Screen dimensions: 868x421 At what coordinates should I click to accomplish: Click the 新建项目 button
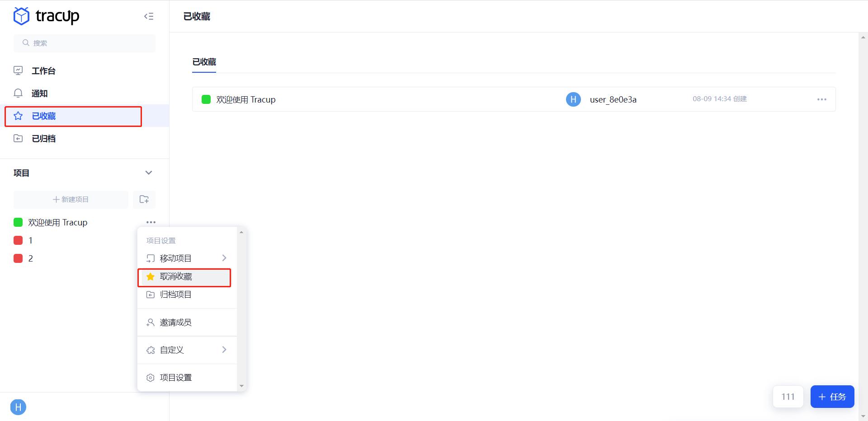pyautogui.click(x=71, y=199)
